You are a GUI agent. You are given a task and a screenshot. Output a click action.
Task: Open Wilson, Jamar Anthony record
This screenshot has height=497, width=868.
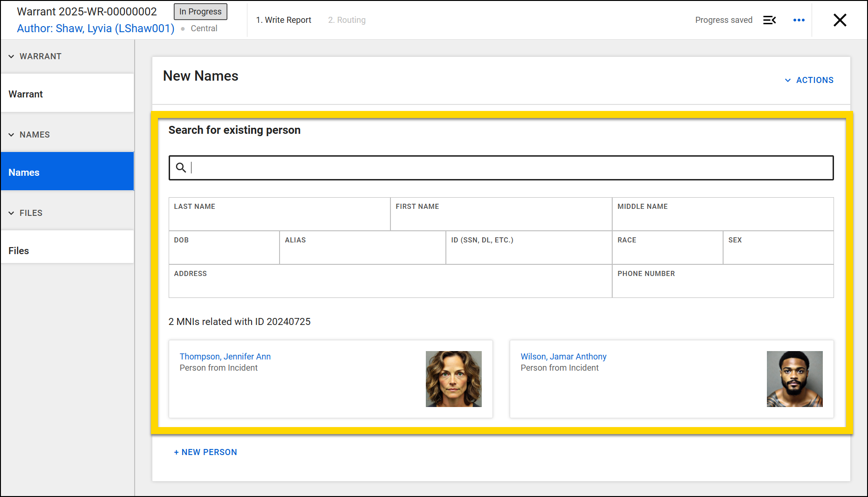[564, 356]
